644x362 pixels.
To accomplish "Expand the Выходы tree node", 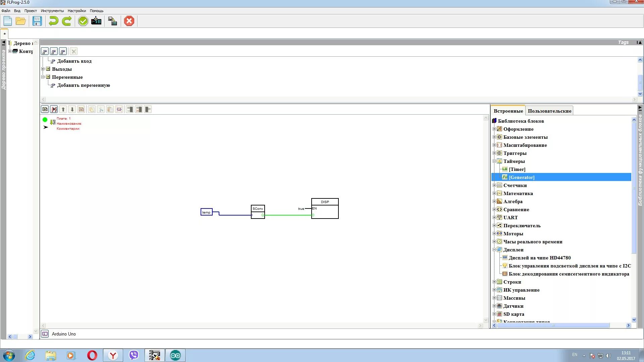I will click(x=43, y=69).
